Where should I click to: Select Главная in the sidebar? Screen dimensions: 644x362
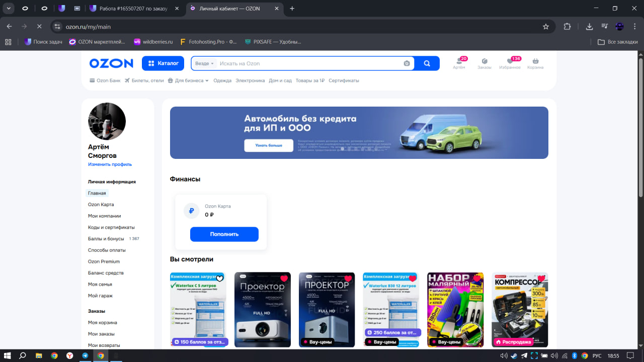coord(97,193)
